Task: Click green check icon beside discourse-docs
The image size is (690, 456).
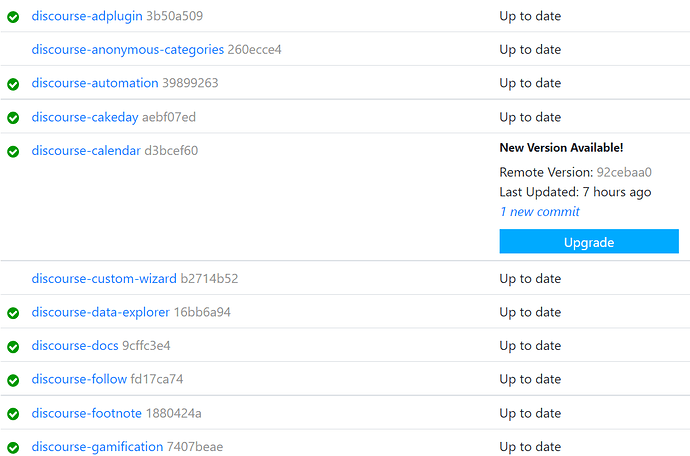Action: pos(13,347)
